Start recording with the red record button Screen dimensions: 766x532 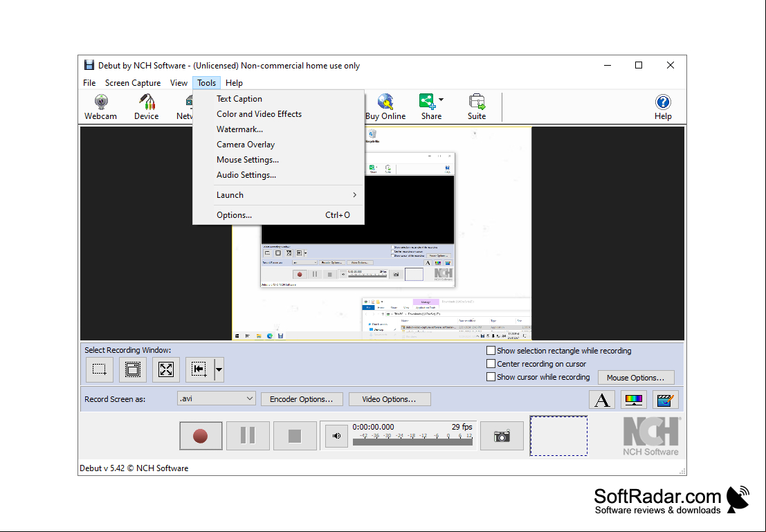pos(201,436)
